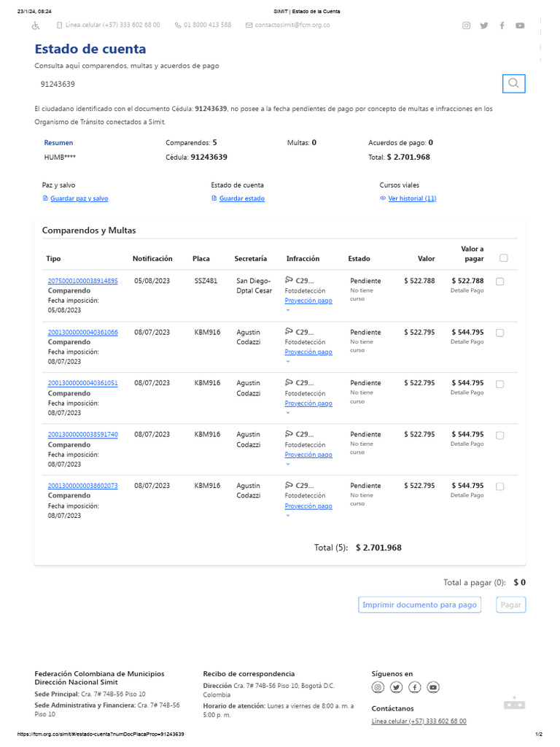This screenshot has width=560, height=747.
Task: Open the Guardar estado link
Action: click(x=242, y=198)
